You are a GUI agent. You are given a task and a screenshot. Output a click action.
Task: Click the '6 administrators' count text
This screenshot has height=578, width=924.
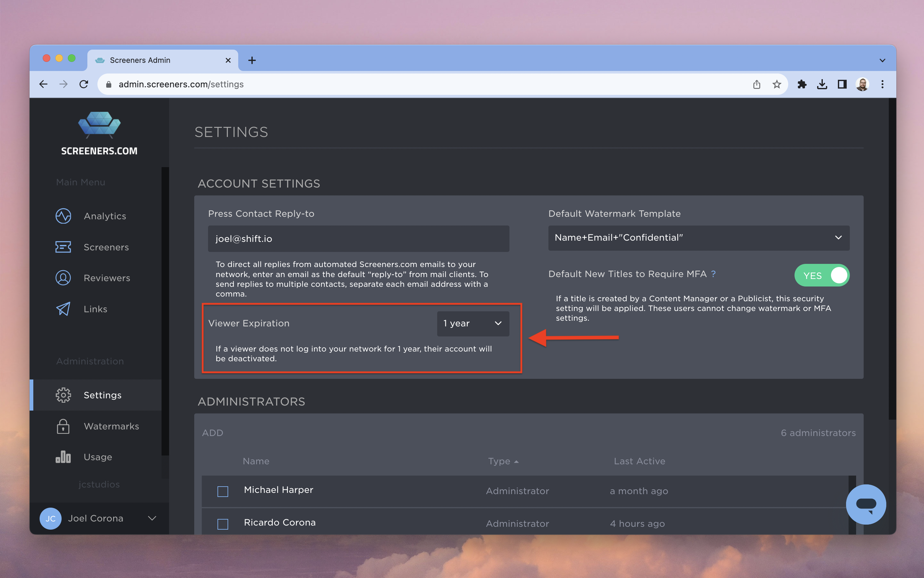pyautogui.click(x=818, y=433)
